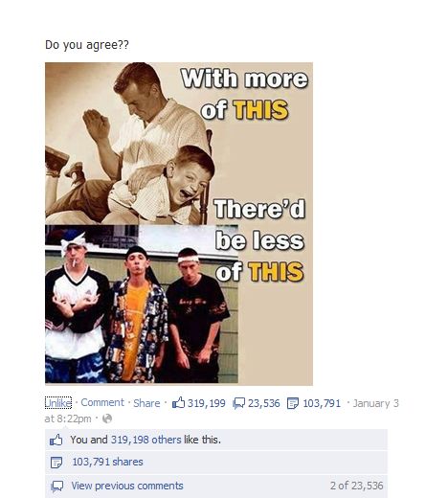Open the '319,198 others' likers list

[146, 440]
